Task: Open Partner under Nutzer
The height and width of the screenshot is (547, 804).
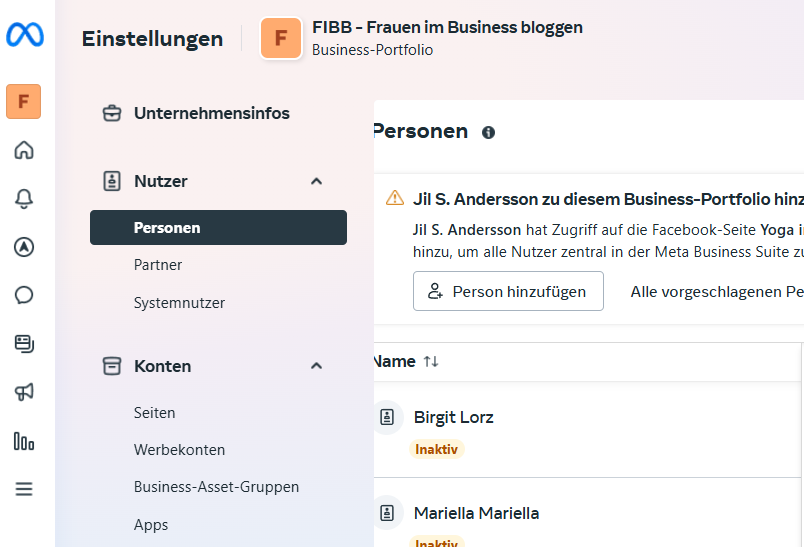Action: coord(158,265)
